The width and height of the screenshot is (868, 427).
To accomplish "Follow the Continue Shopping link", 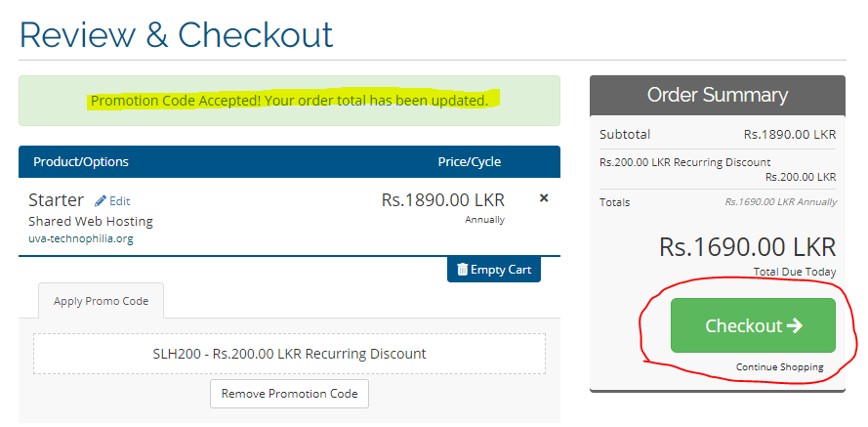I will [779, 367].
